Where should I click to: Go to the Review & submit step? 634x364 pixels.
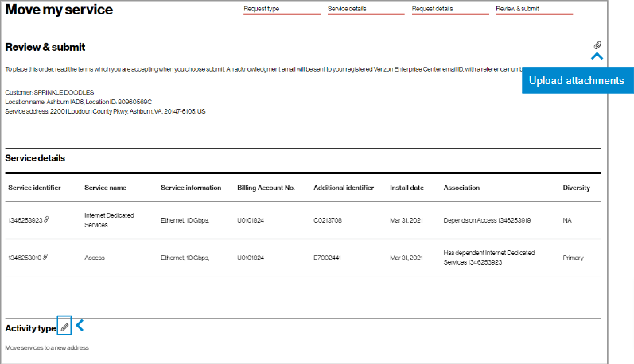click(534, 10)
